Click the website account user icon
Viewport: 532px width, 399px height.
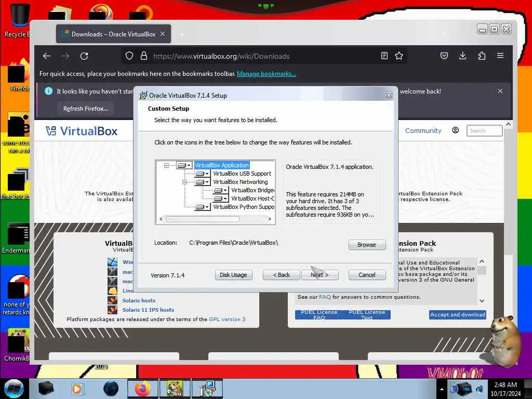(455, 130)
